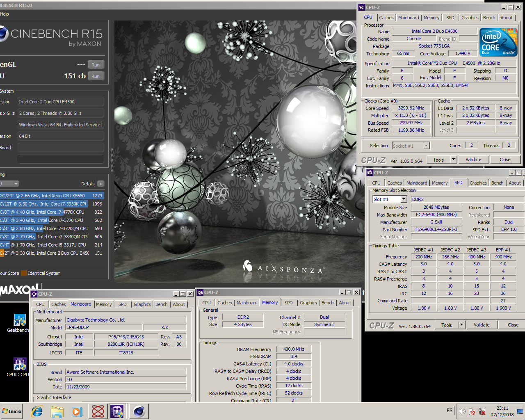
Task: Click the network tray icon
Action: tap(482, 411)
